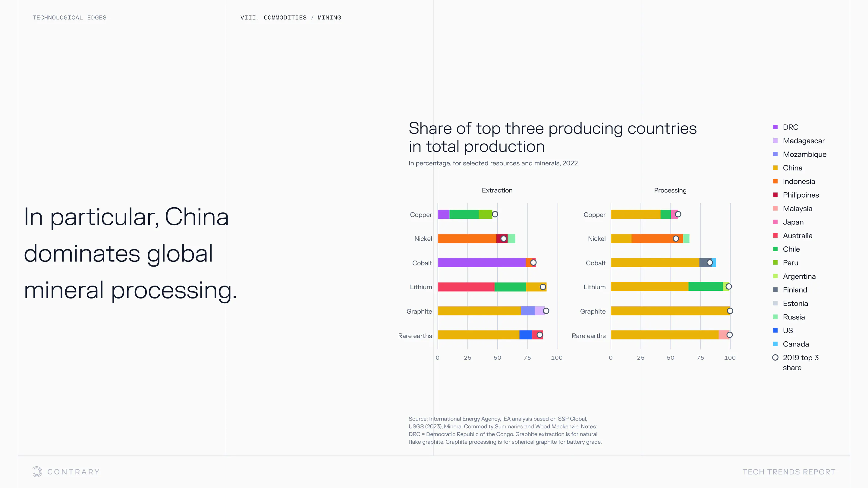The height and width of the screenshot is (488, 868).
Task: Click the Processing chart heading
Action: (x=670, y=190)
